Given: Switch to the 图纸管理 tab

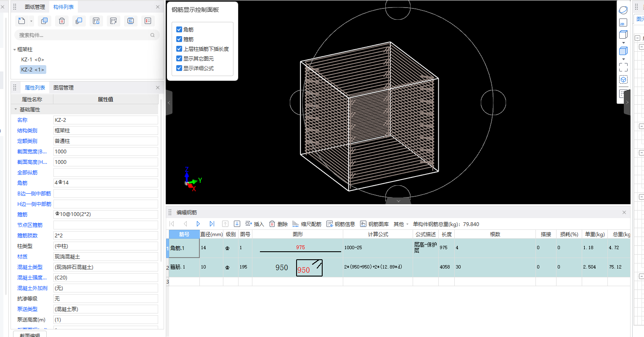Looking at the screenshot, I should [35, 7].
